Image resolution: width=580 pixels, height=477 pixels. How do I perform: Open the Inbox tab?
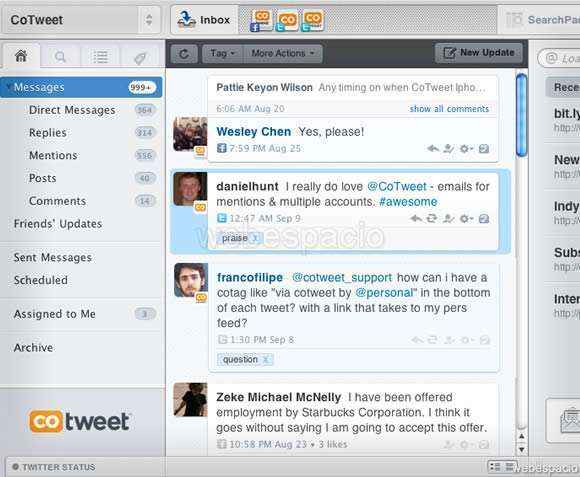204,20
